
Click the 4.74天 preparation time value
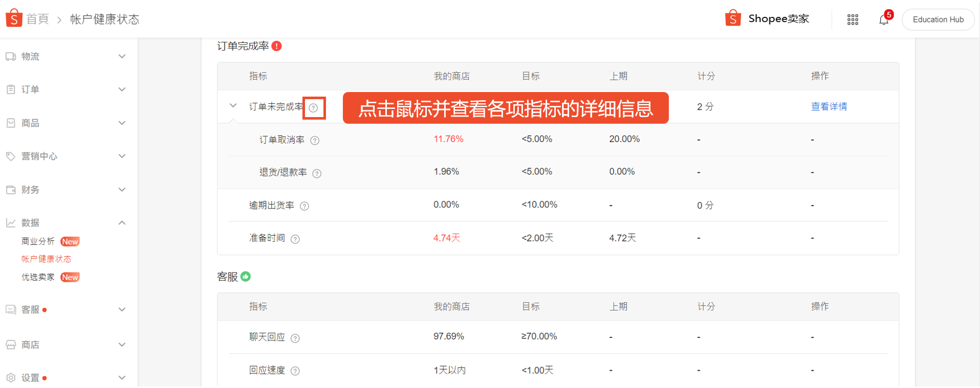tap(447, 238)
